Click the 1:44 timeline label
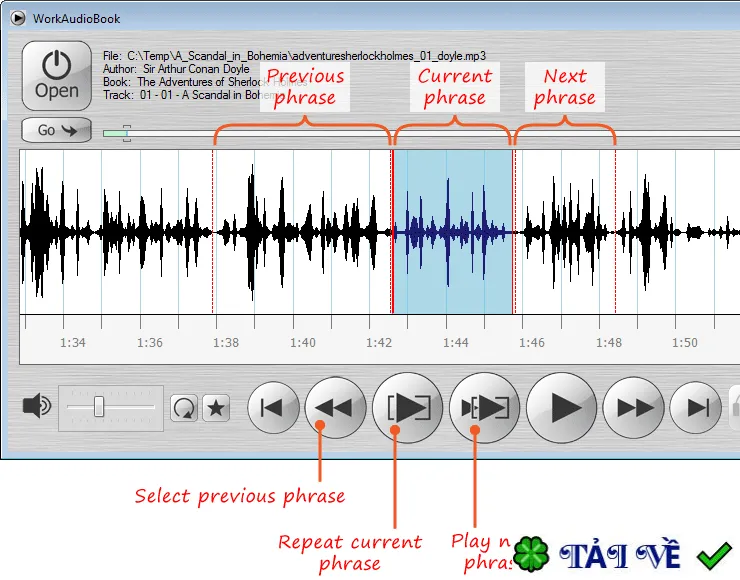The height and width of the screenshot is (580, 740). pyautogui.click(x=456, y=343)
